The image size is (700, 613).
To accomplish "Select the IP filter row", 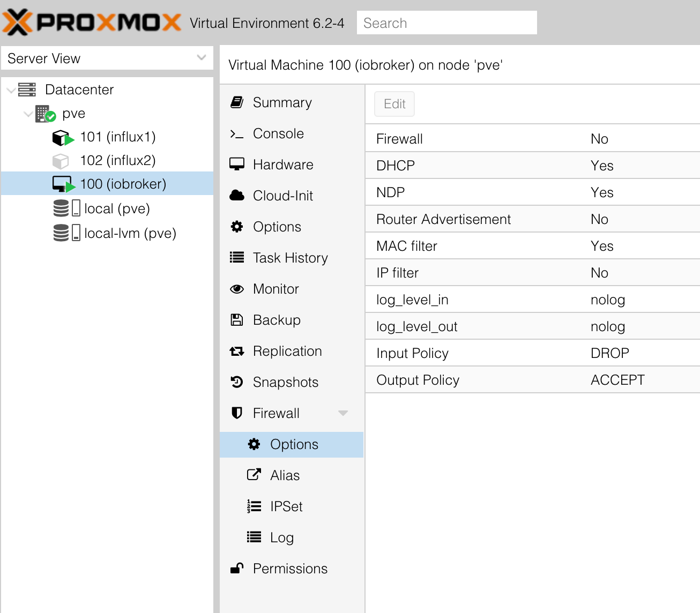I will pyautogui.click(x=533, y=273).
